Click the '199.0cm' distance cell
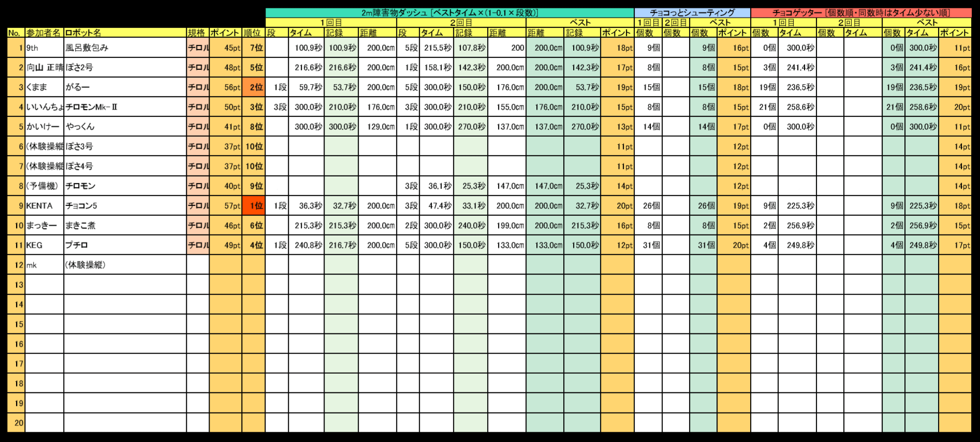Image resolution: width=980 pixels, height=442 pixels. (507, 225)
